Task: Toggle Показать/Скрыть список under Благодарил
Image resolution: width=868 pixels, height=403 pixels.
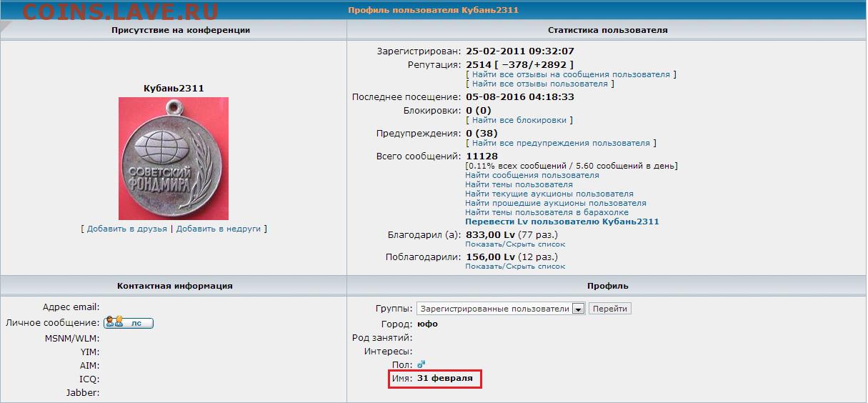Action: [515, 244]
